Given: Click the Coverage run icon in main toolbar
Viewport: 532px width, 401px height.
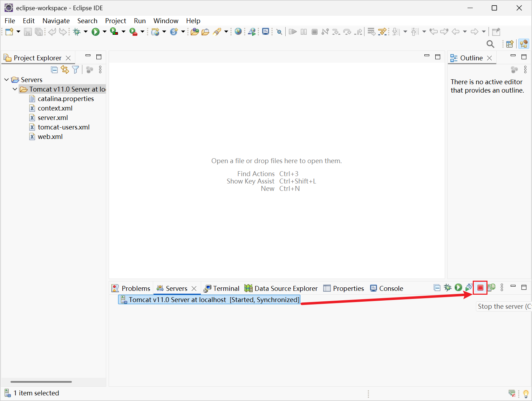Looking at the screenshot, I should click(x=114, y=32).
